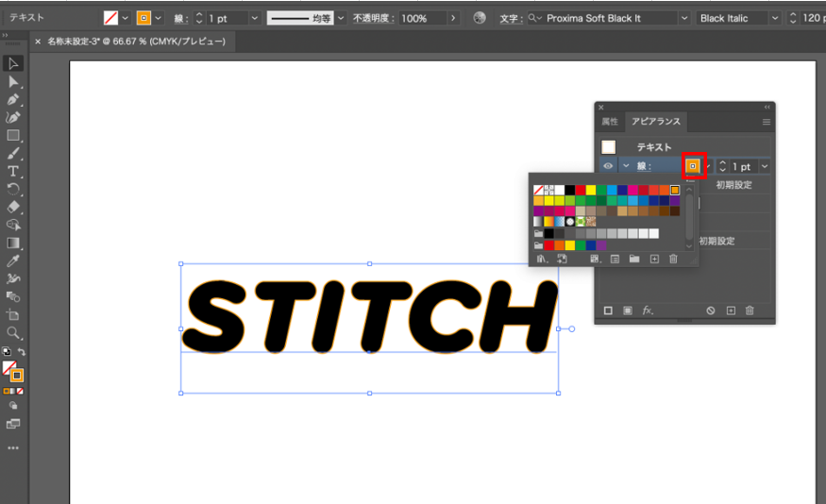826x504 pixels.
Task: Swap fill and stroke colors
Action: 22,351
